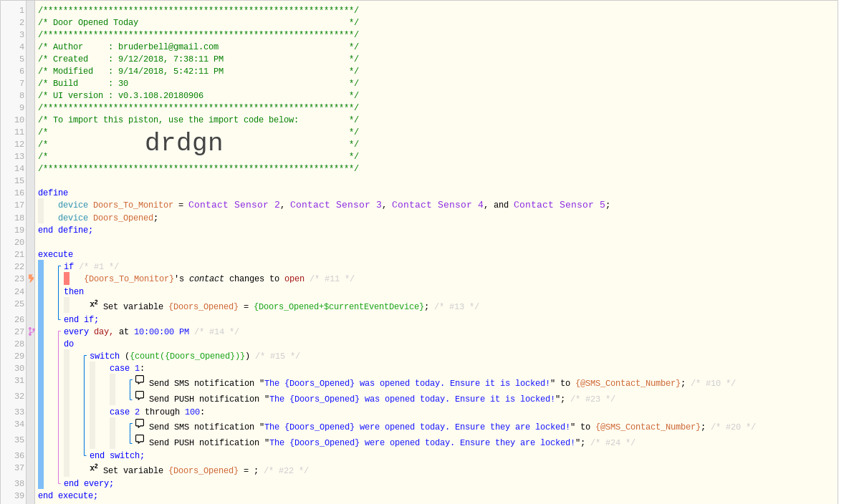The image size is (844, 504).
Task: Click the orange lightning bolt icon beside line 23
Action: click(x=32, y=278)
